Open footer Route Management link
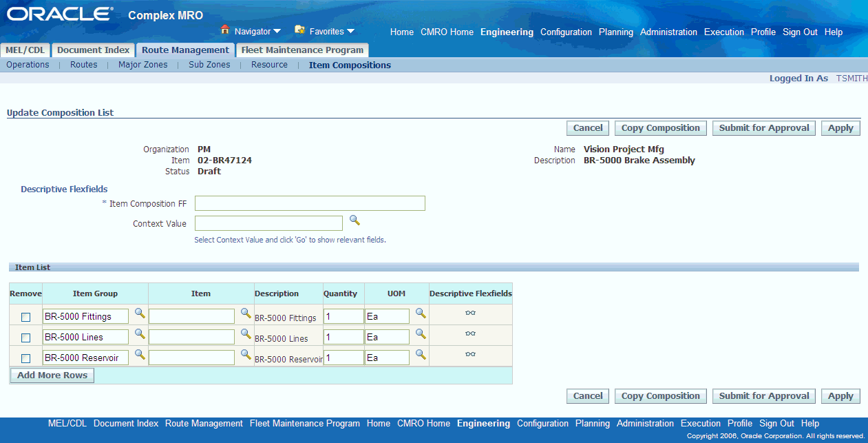Viewport: 868px width, 443px height. (204, 424)
